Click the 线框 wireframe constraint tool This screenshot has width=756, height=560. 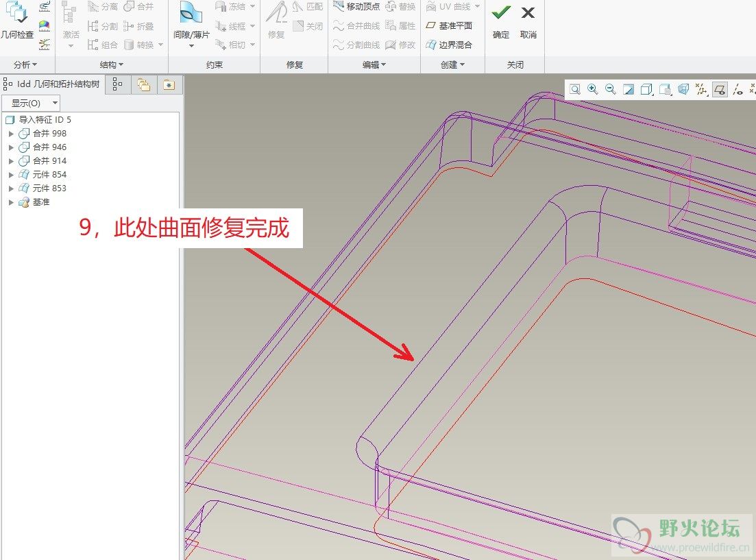tap(231, 26)
